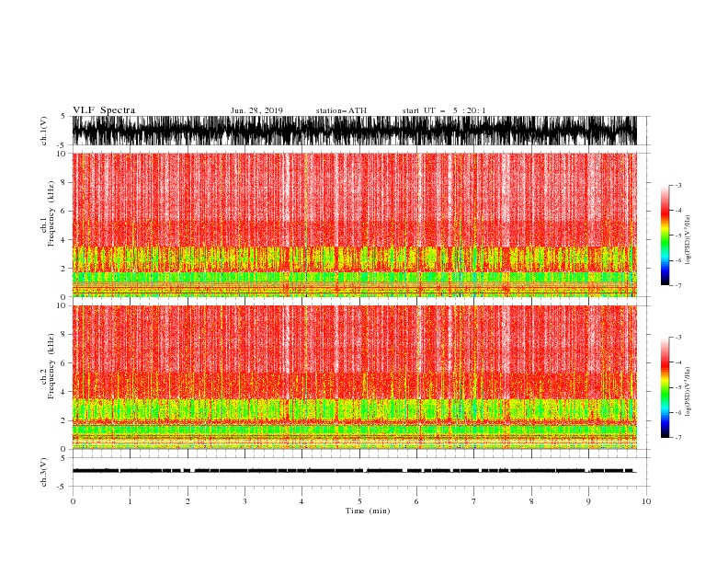
Task: Click time axis tick label "0"
Action: coord(73,501)
